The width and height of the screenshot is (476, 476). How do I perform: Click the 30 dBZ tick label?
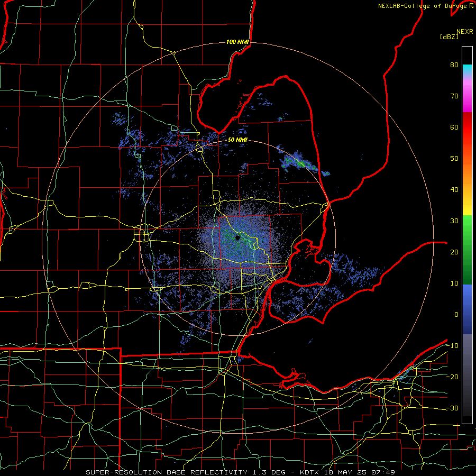pyautogui.click(x=454, y=221)
